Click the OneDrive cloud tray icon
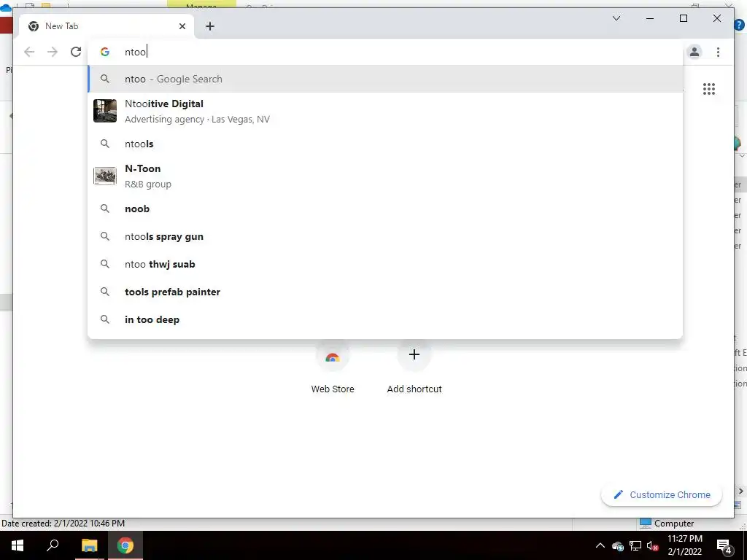 pyautogui.click(x=617, y=545)
